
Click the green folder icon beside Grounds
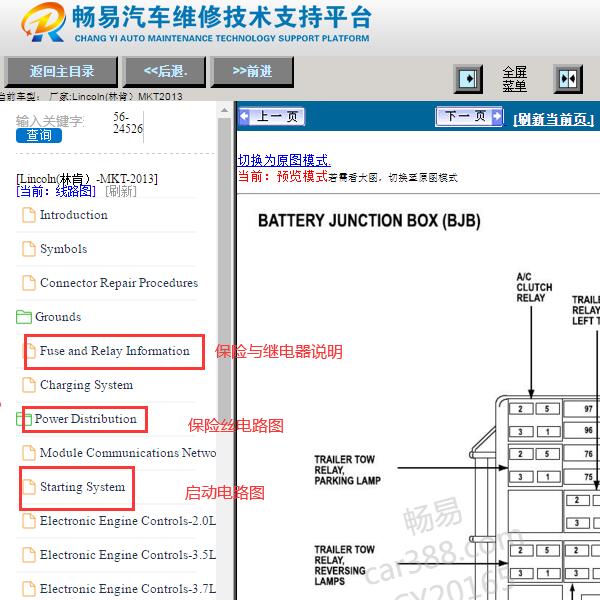24,317
